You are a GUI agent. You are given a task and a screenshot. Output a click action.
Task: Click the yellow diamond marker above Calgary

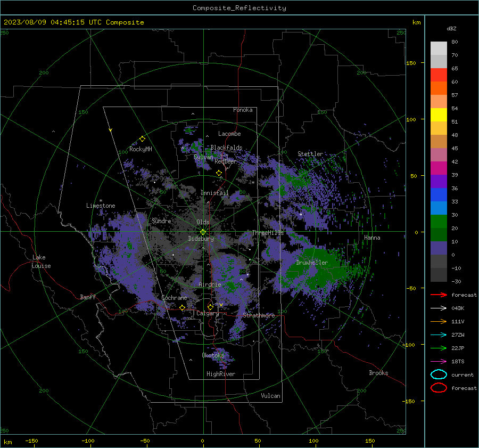[x=210, y=307]
